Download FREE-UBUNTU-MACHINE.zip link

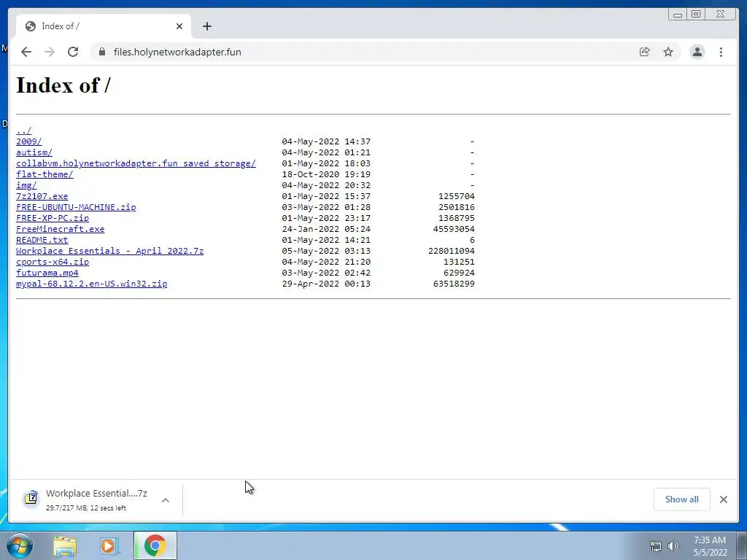[x=76, y=207]
